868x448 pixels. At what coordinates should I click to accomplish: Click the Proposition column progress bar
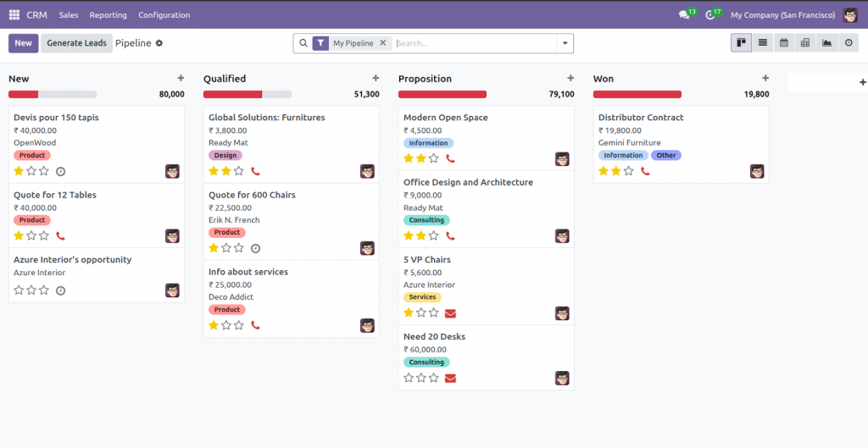[442, 95]
